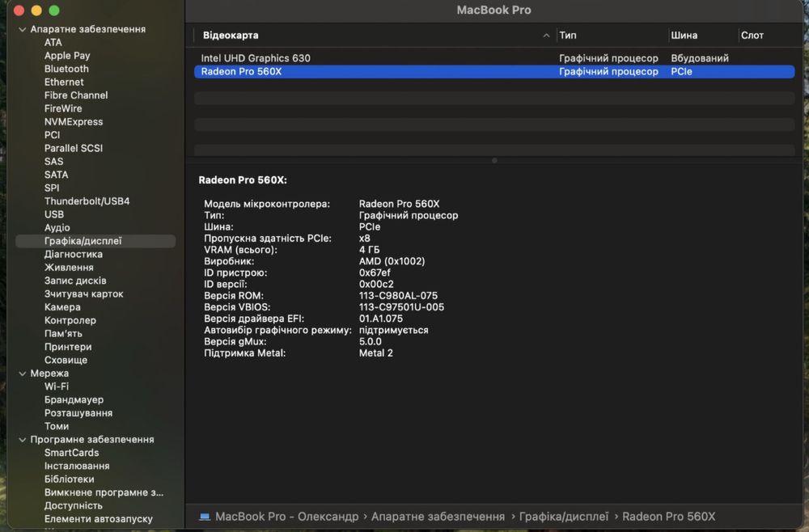Click the MacBook Pro laptop icon in path bar
809x532 pixels.
click(205, 517)
